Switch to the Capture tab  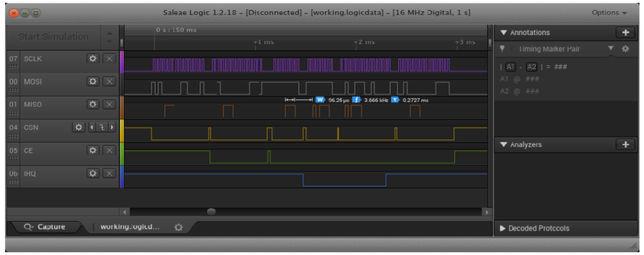[x=45, y=227]
